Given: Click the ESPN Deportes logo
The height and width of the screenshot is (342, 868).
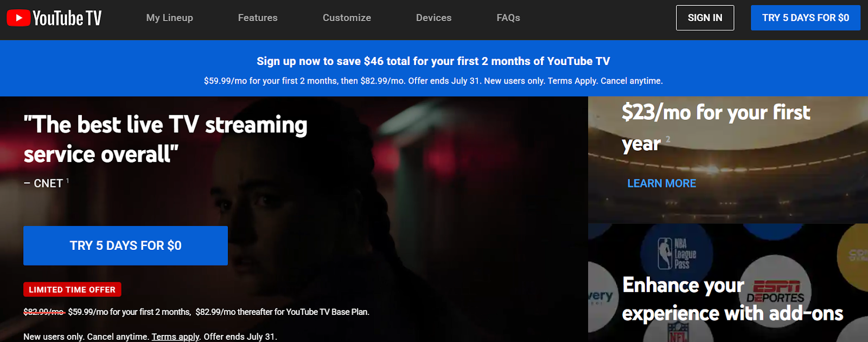Looking at the screenshot, I should tap(775, 291).
